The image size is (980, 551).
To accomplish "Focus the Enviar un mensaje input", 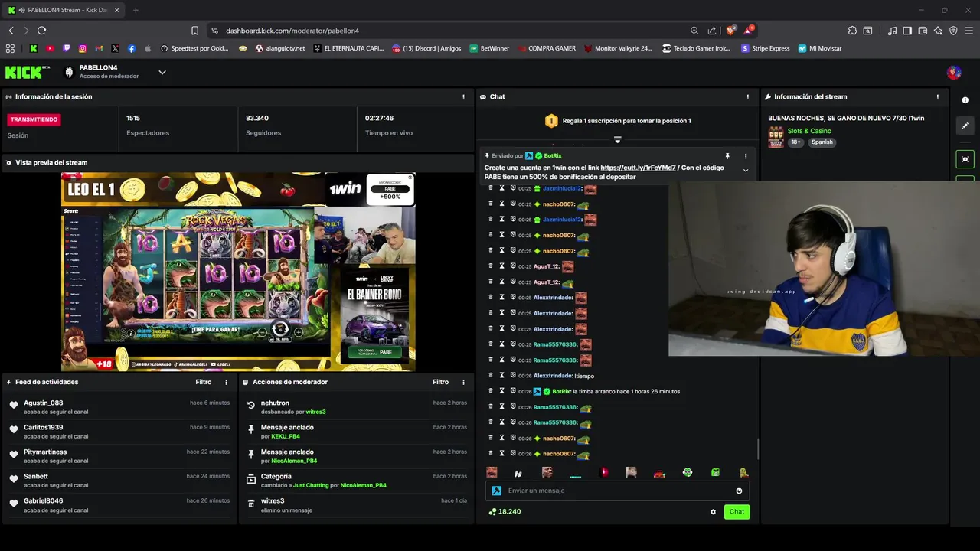I will 617,491.
